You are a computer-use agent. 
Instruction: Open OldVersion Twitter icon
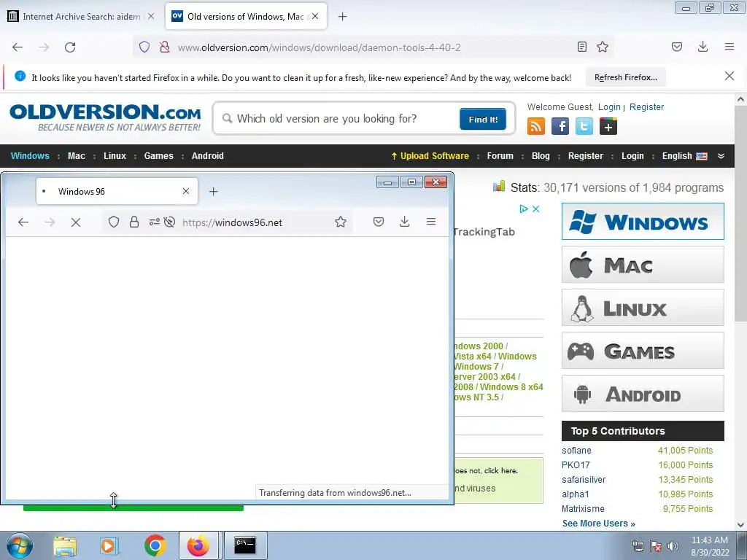pos(584,126)
